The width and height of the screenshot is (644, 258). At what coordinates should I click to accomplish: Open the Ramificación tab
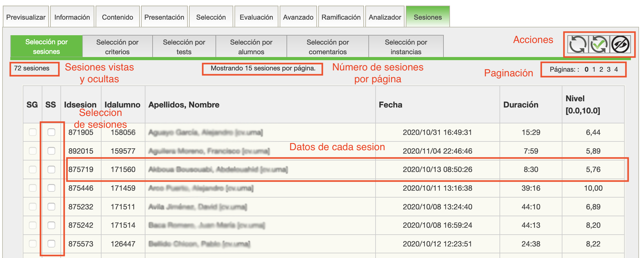pyautogui.click(x=341, y=17)
